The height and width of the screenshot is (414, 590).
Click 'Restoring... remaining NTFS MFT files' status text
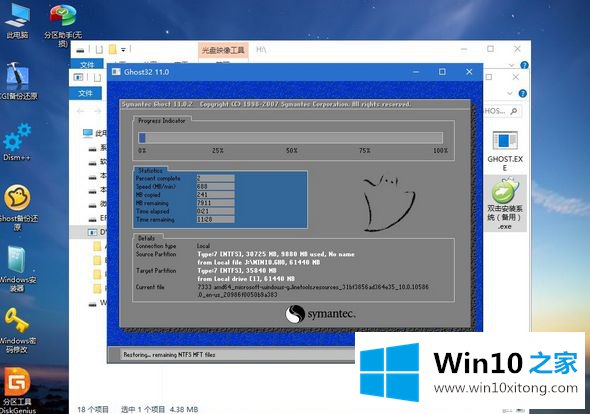169,355
